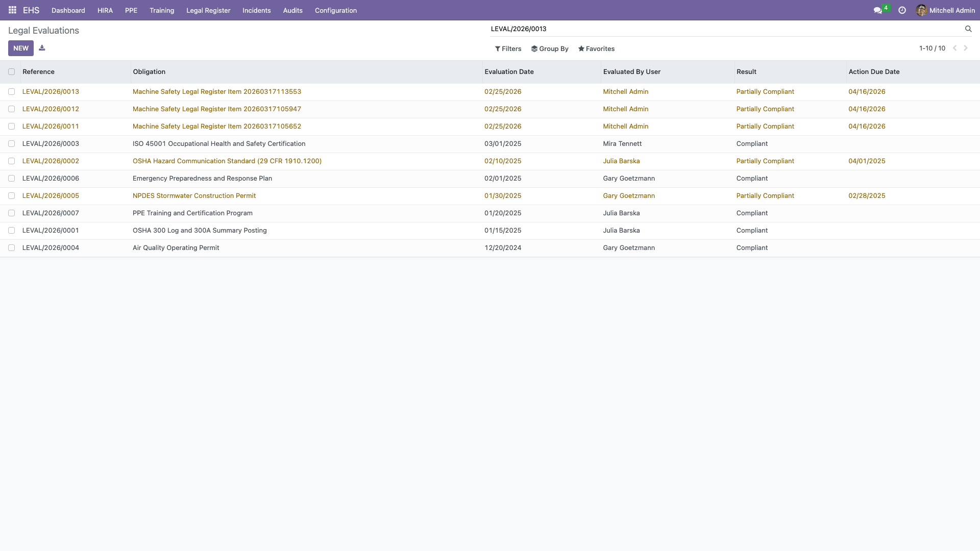Select checkbox for LEVAL/2026/0013
This screenshot has width=980, height=551.
click(x=11, y=92)
